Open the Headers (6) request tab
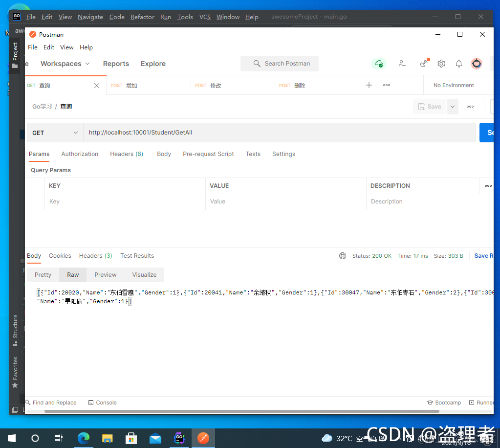Viewport: 500px width, 448px height. pos(127,154)
